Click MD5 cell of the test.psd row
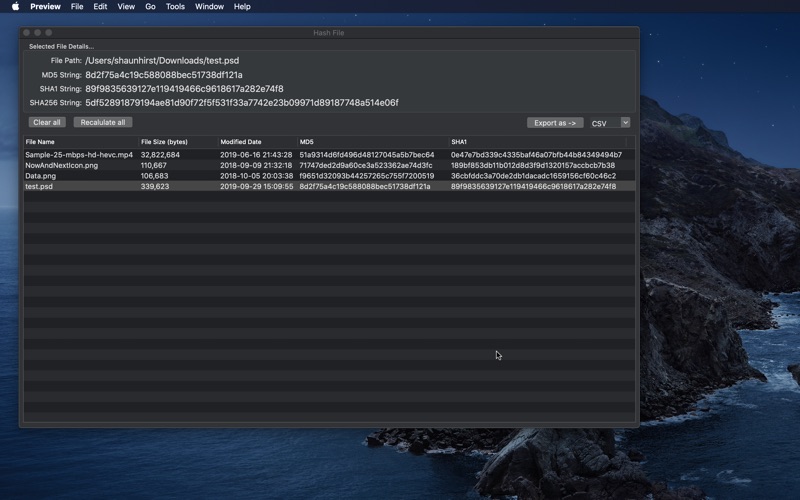Viewport: 800px width, 500px height. click(365, 187)
